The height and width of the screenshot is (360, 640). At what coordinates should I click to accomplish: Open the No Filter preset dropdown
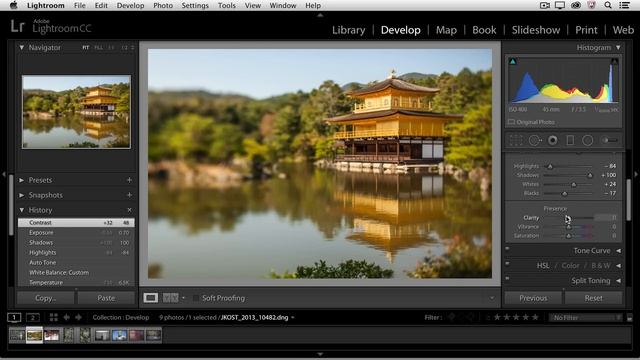tap(586, 318)
